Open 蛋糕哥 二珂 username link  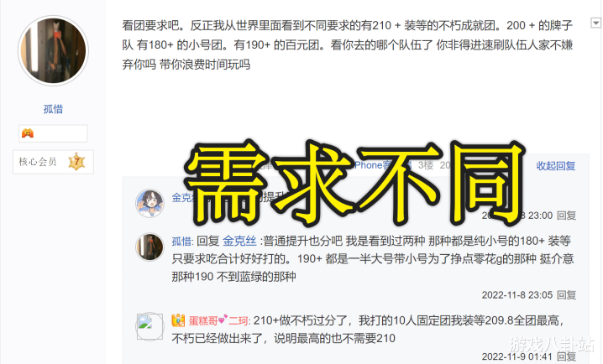coord(218,320)
